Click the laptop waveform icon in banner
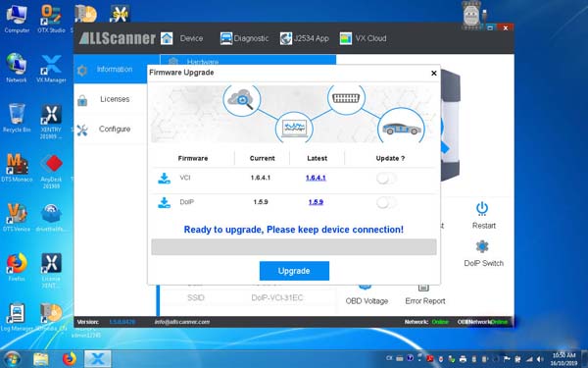The width and height of the screenshot is (588, 368). tap(294, 129)
